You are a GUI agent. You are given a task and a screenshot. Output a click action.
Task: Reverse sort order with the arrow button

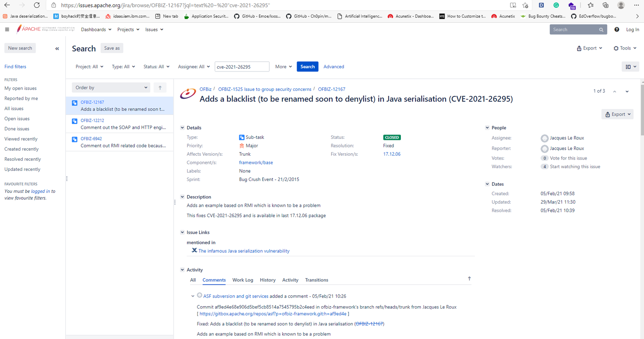point(160,88)
